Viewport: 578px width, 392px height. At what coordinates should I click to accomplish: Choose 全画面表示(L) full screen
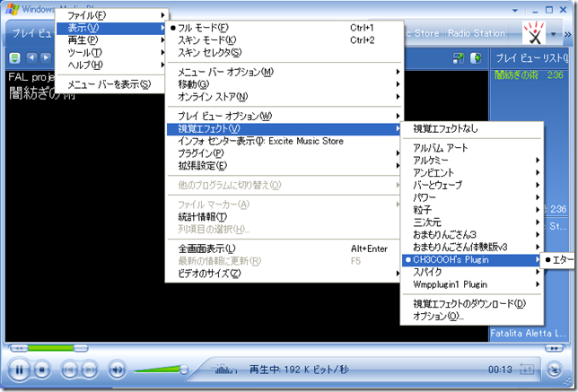click(x=284, y=248)
